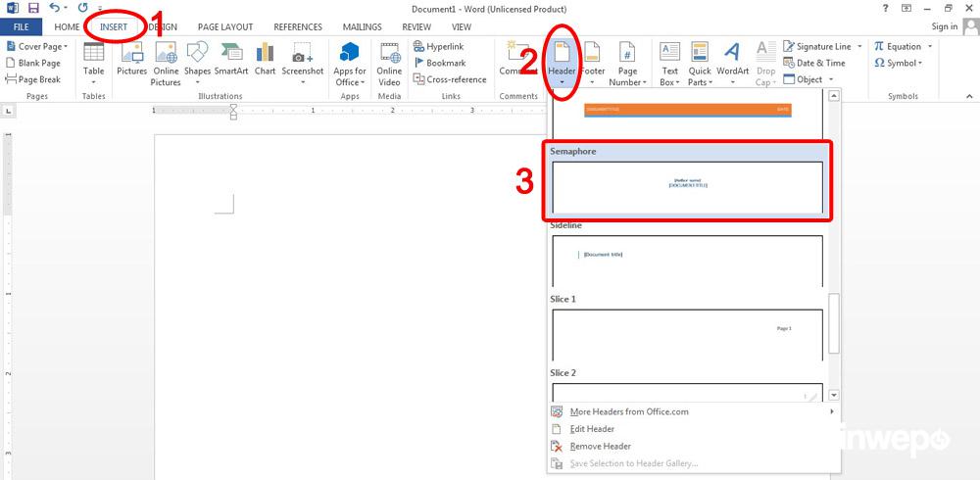Switch to the PAGE LAYOUT tab
The width and height of the screenshot is (980, 480).
click(224, 27)
